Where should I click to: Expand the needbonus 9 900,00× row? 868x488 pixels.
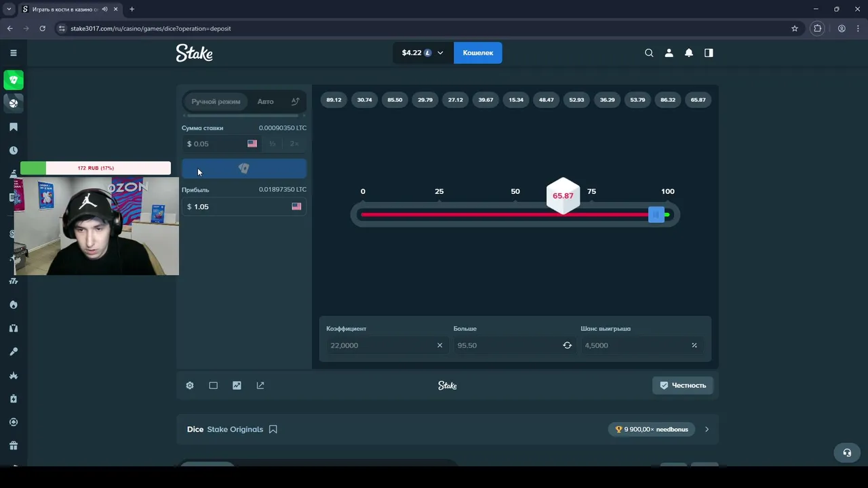[707, 429]
